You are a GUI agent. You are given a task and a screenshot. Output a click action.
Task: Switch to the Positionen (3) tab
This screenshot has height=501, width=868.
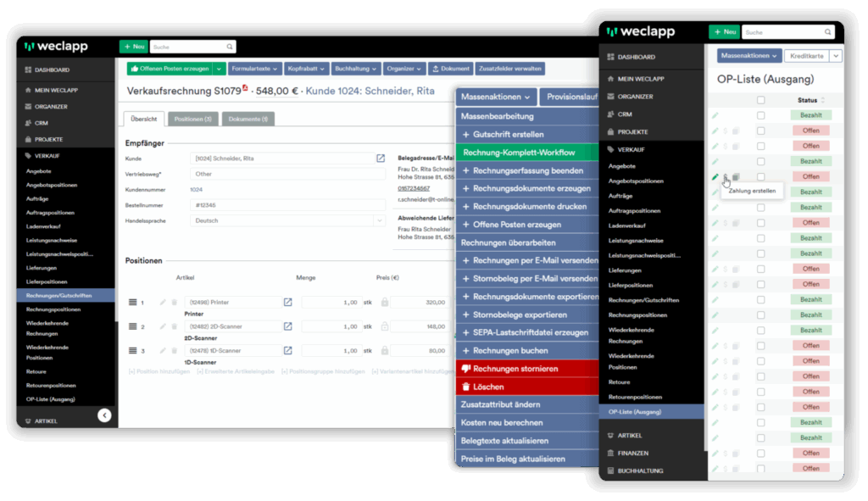click(x=192, y=120)
